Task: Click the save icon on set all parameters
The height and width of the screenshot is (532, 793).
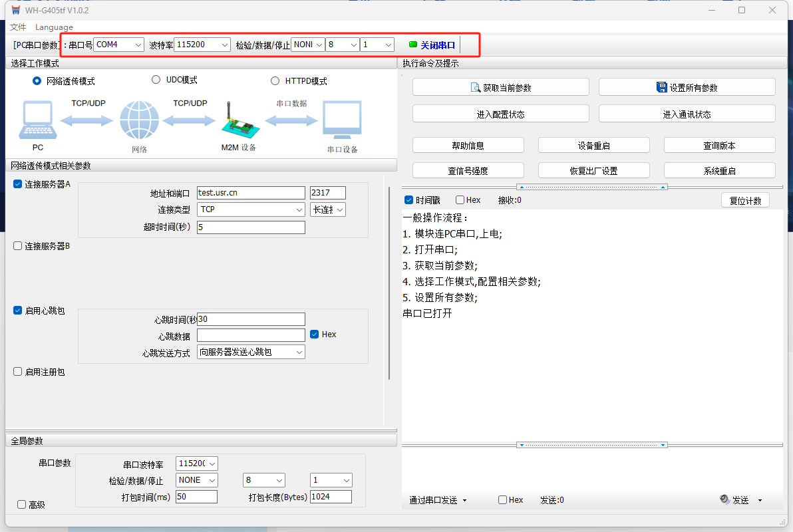Action: 661,87
